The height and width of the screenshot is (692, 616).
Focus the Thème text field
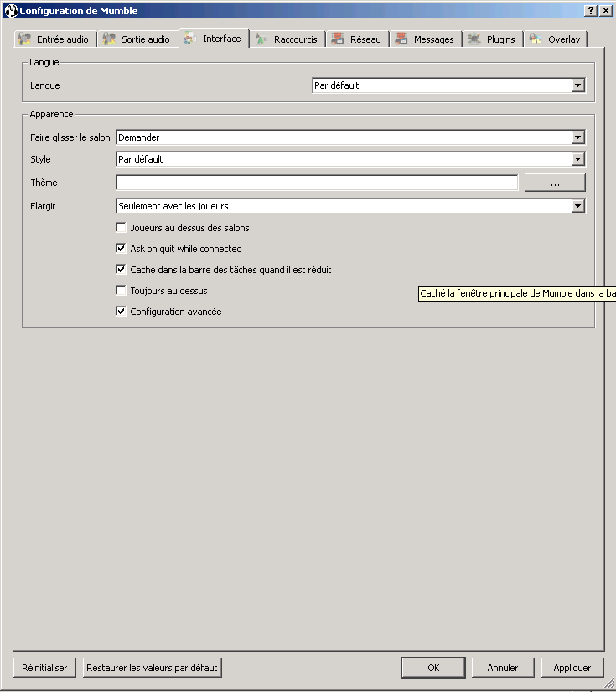(317, 183)
